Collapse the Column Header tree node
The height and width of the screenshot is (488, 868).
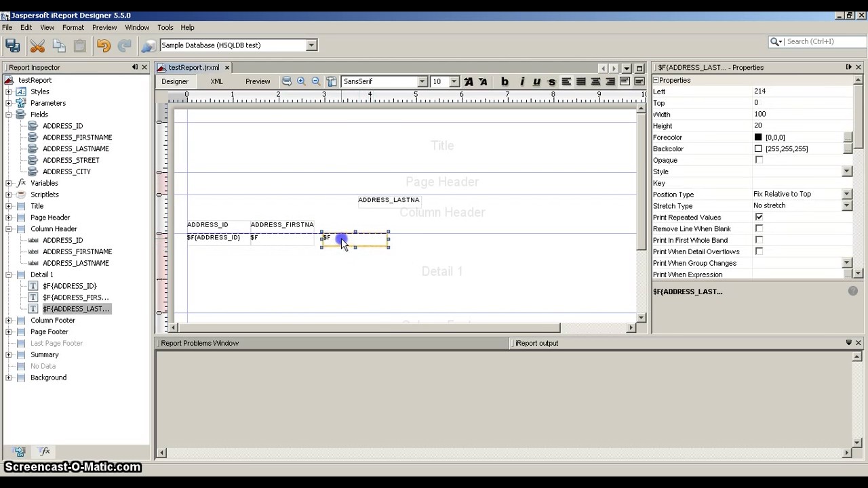(9, 229)
